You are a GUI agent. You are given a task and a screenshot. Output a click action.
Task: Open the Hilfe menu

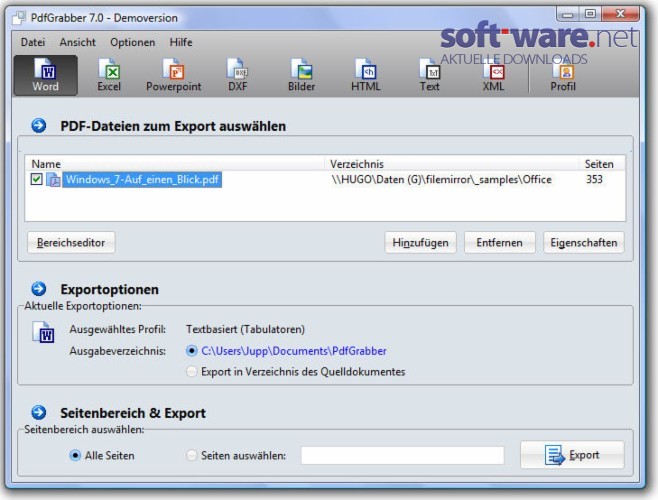pos(181,42)
